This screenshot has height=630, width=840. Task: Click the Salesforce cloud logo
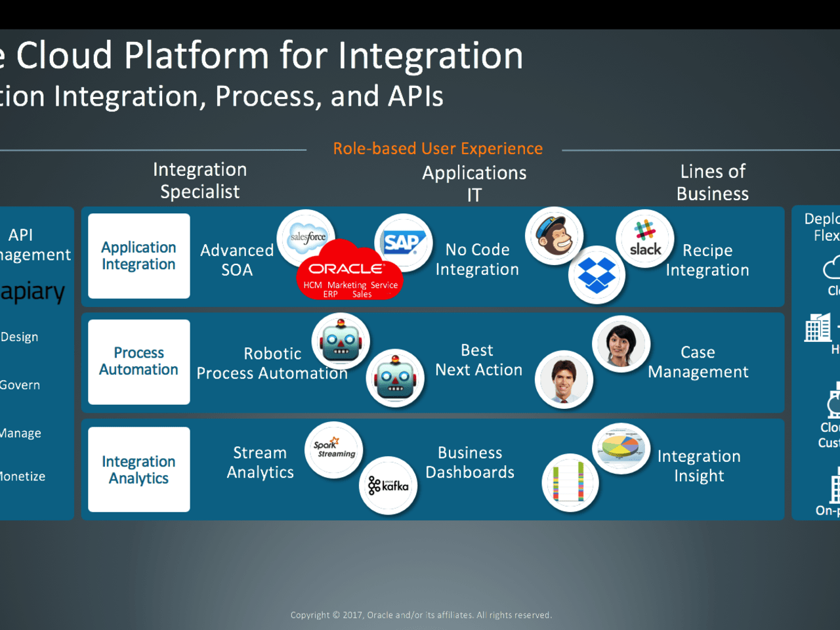coord(307,237)
